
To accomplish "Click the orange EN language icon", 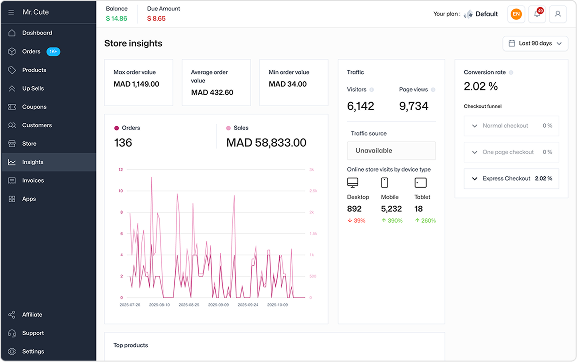I will point(516,14).
